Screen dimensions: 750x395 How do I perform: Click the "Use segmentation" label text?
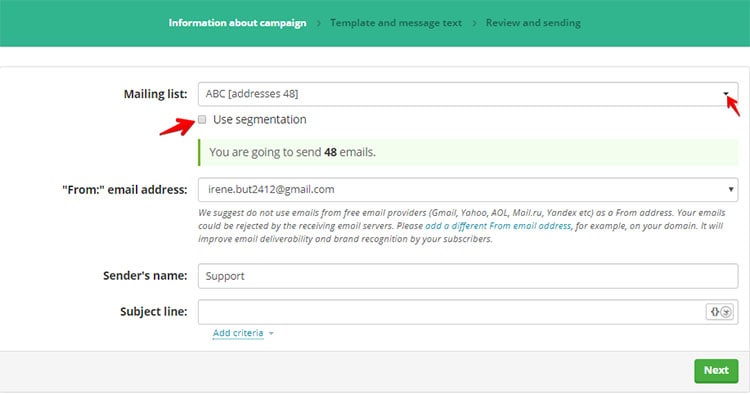click(x=260, y=120)
